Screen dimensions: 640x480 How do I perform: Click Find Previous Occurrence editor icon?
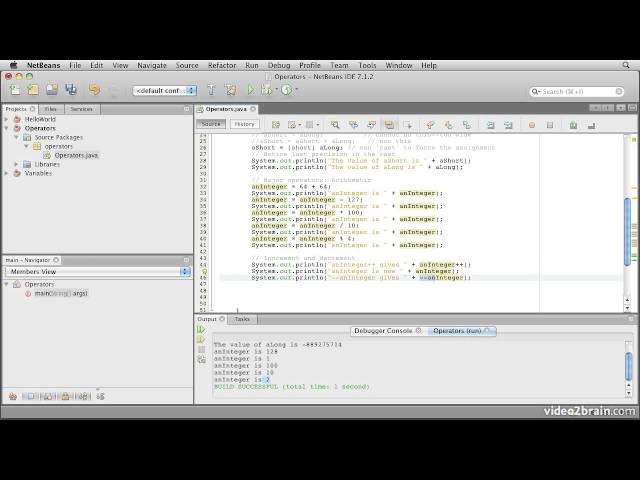(x=353, y=125)
